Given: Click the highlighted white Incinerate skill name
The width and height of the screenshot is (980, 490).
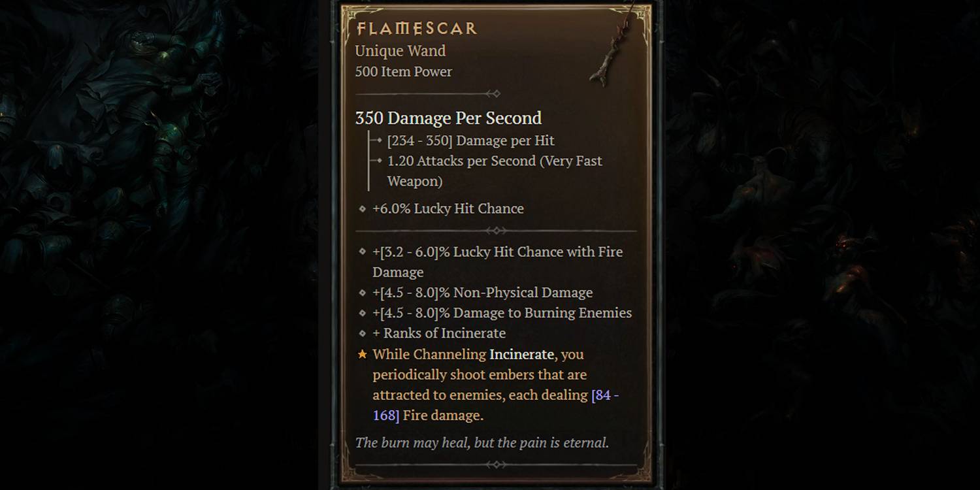Looking at the screenshot, I should pyautogui.click(x=521, y=354).
